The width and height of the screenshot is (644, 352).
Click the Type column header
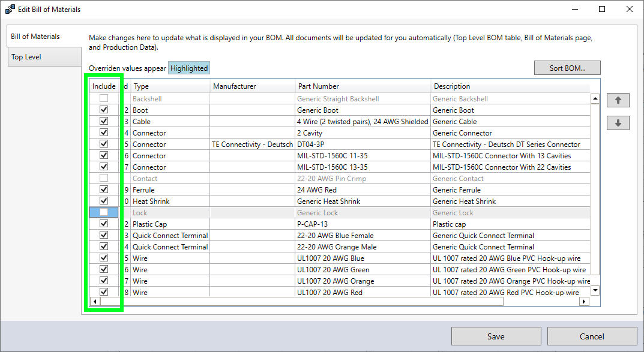coord(170,86)
